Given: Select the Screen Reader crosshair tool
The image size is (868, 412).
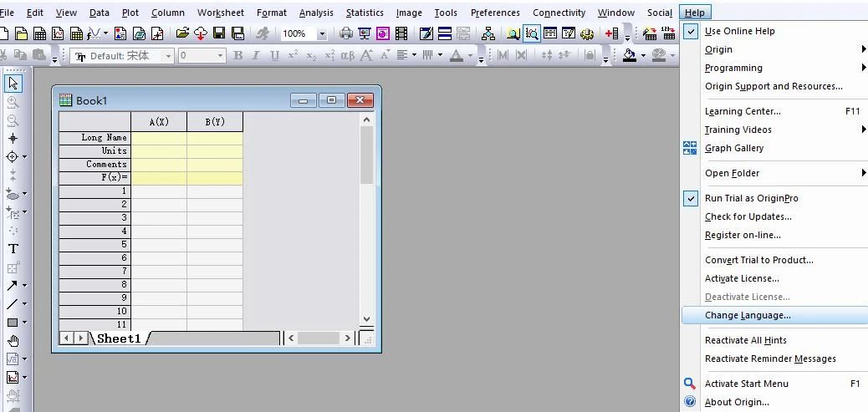Looking at the screenshot, I should point(13,139).
